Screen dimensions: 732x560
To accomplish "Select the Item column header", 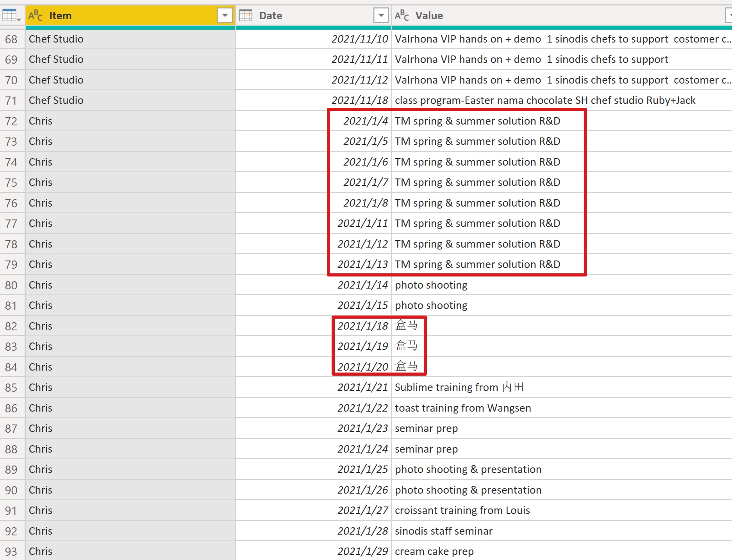I will pyautogui.click(x=117, y=15).
